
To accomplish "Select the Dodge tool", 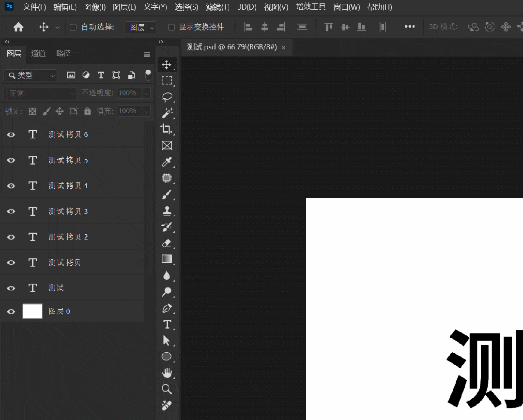I will tap(167, 292).
